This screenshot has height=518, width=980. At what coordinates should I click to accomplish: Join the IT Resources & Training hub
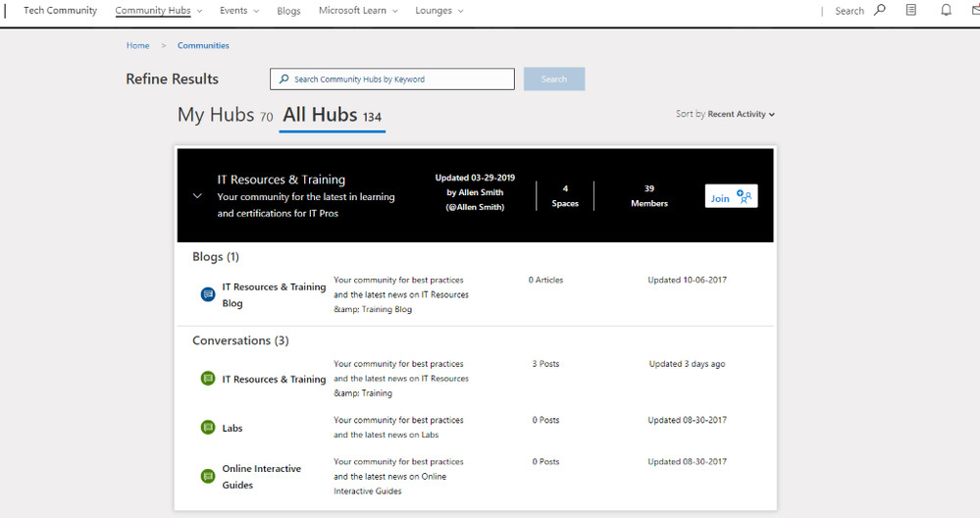[731, 196]
